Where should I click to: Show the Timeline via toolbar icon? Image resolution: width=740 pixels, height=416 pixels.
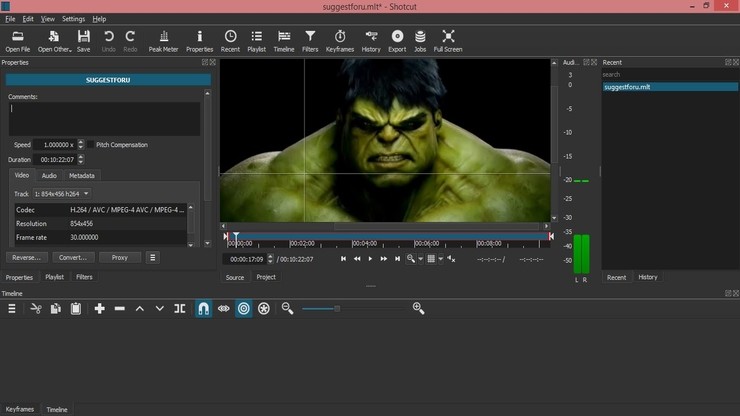pyautogui.click(x=284, y=41)
